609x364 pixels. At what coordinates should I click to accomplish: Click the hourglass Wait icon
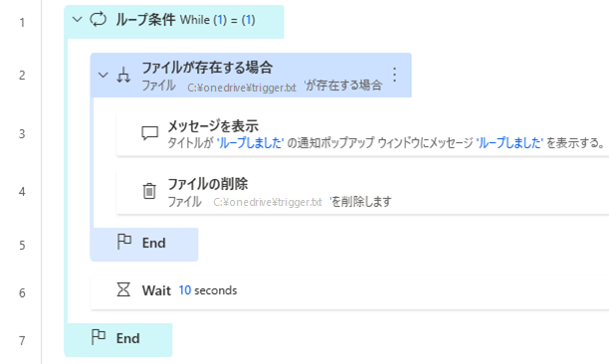tap(123, 289)
